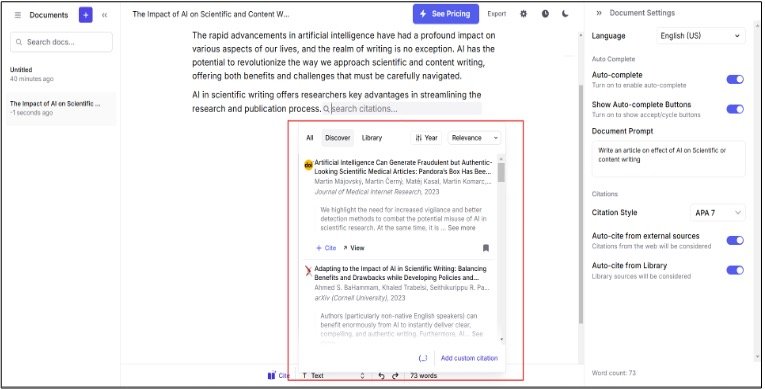Redo the last edit

coord(395,375)
